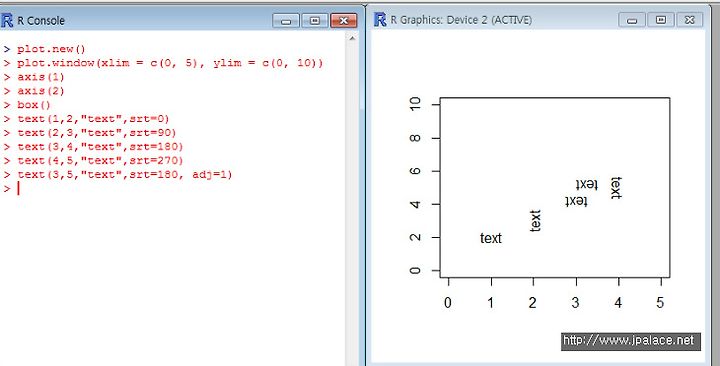
Task: Click the R Graphics: Device 2 (ACTIVE) title
Action: [x=461, y=20]
